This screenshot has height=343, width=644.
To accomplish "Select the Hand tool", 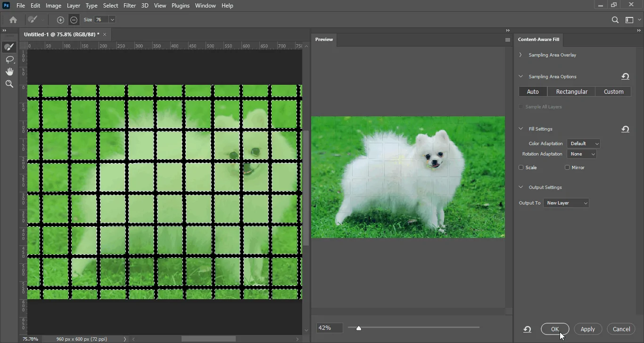I will [x=9, y=72].
